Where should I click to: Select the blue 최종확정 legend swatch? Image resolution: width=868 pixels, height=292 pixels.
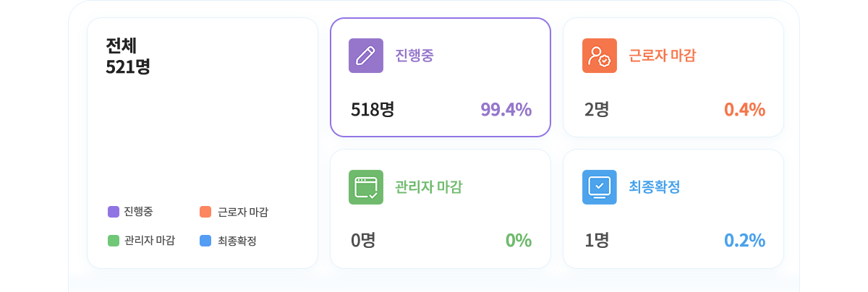(205, 241)
